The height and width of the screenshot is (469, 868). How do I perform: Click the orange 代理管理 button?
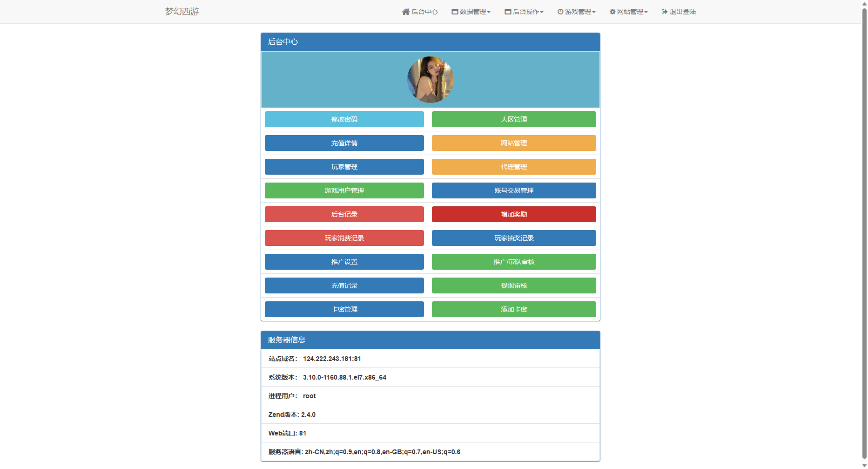514,167
